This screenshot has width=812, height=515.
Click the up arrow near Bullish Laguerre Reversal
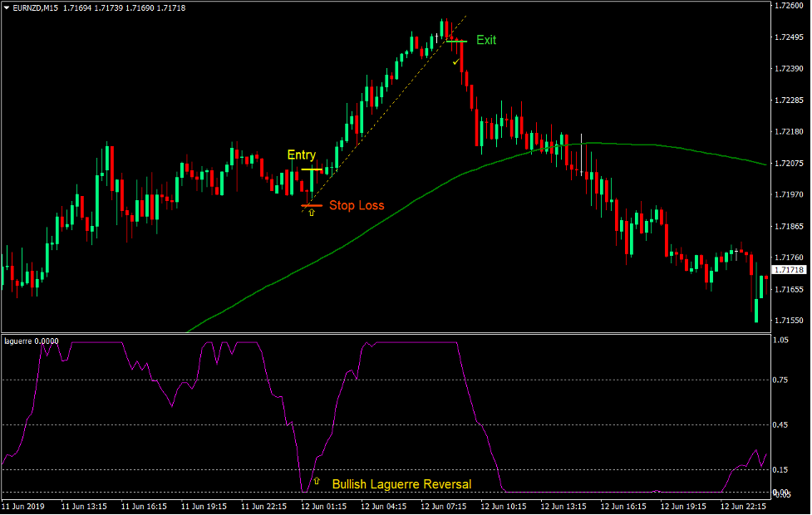tap(316, 479)
